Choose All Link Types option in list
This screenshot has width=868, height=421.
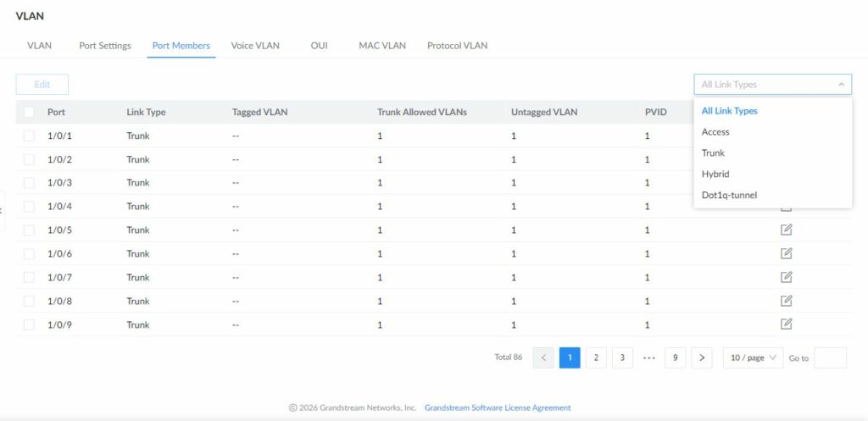click(773, 111)
